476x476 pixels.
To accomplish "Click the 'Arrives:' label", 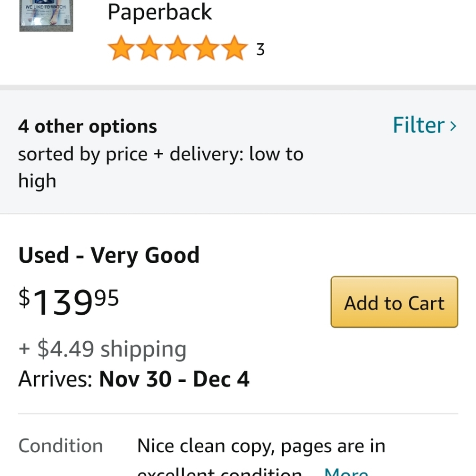I will tap(55, 379).
